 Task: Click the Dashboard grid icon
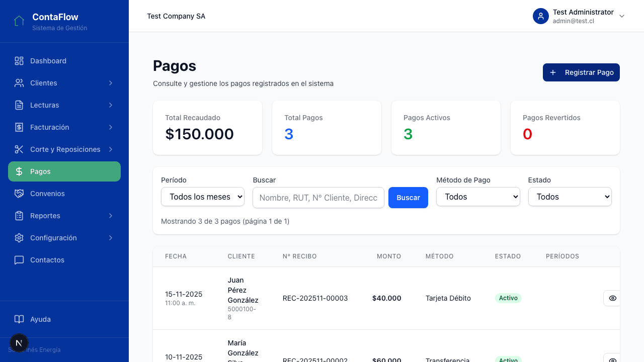(x=19, y=61)
